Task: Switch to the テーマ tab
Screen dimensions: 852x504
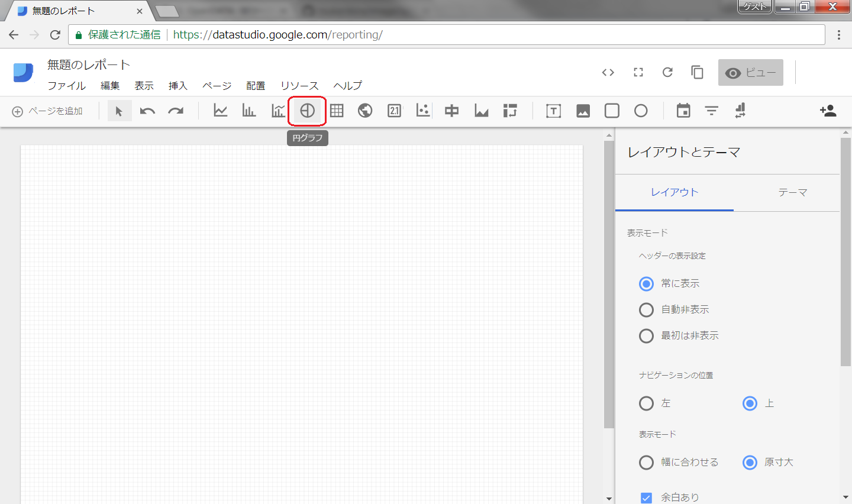Action: 792,193
